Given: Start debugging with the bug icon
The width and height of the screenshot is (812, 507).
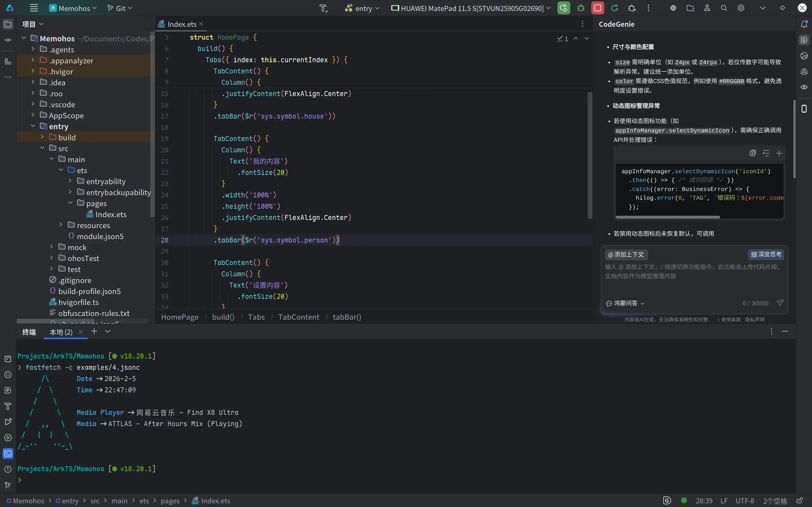Looking at the screenshot, I should click(x=581, y=8).
